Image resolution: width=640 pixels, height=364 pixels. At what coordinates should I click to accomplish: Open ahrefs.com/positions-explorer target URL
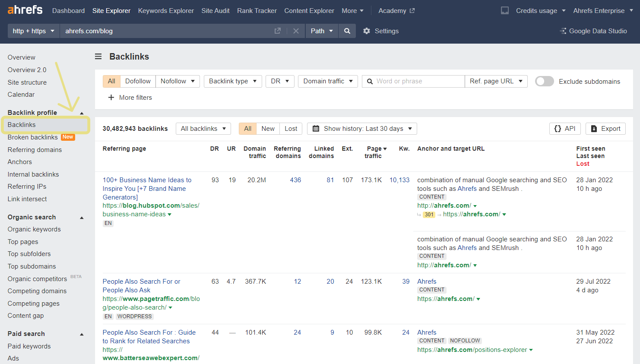pos(472,350)
